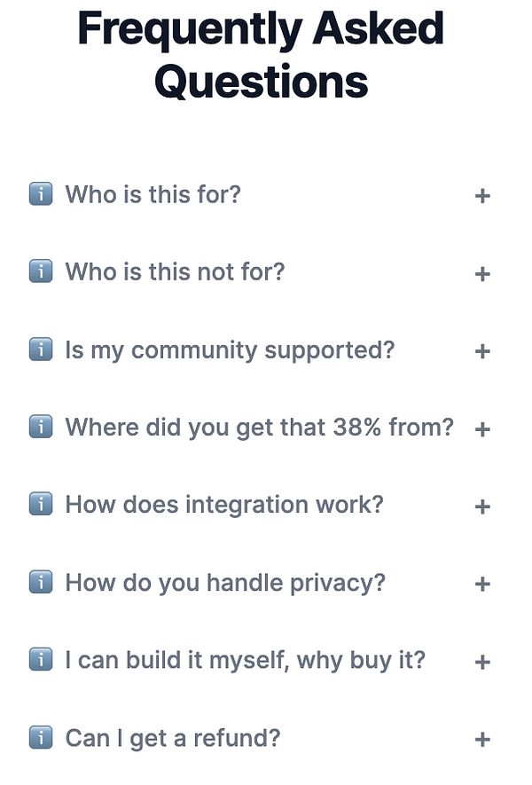Expand "I can build it myself" plus sign
Viewport: 532px width, 785px height.
482,663
